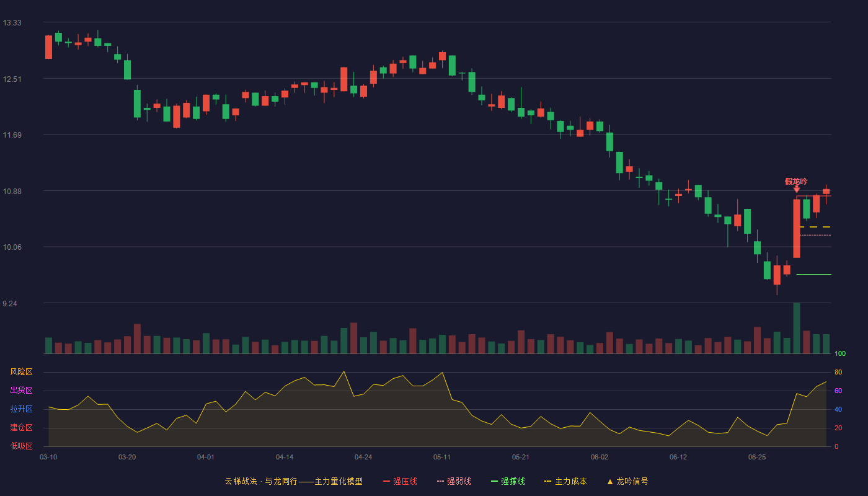
Task: Click the 06-02 date label
Action: (600, 457)
